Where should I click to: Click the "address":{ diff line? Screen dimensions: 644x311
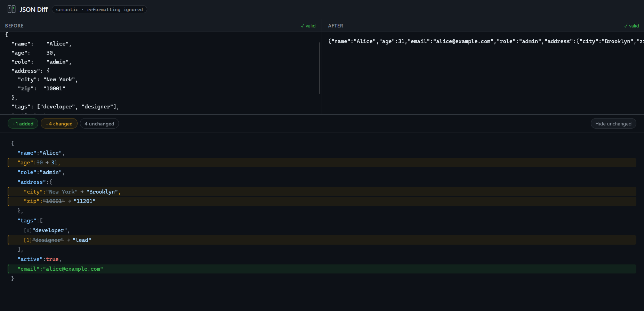coord(322,182)
